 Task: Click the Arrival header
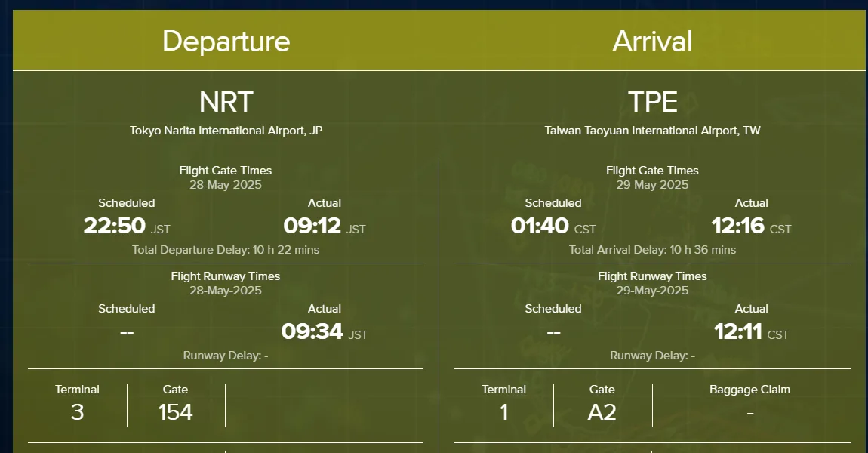click(x=652, y=42)
